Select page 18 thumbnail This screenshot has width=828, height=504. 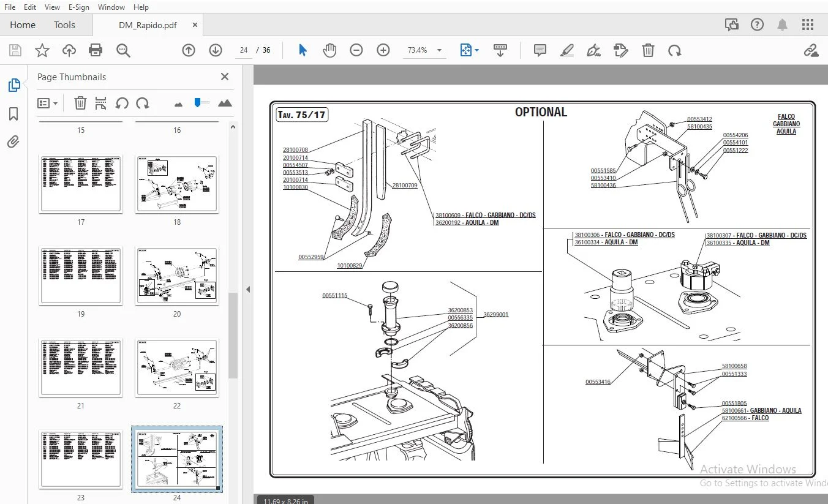(x=177, y=184)
